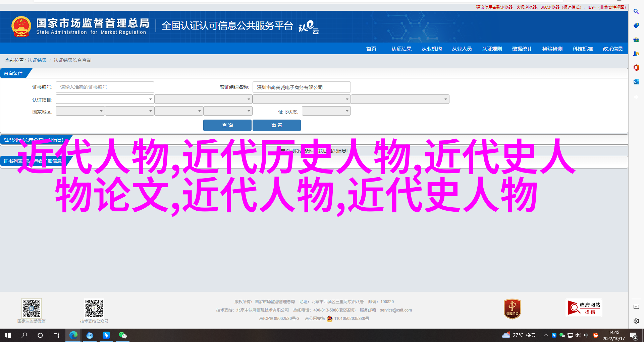Click the 党政机关 red badge icon
644x342 pixels.
pyautogui.click(x=512, y=309)
